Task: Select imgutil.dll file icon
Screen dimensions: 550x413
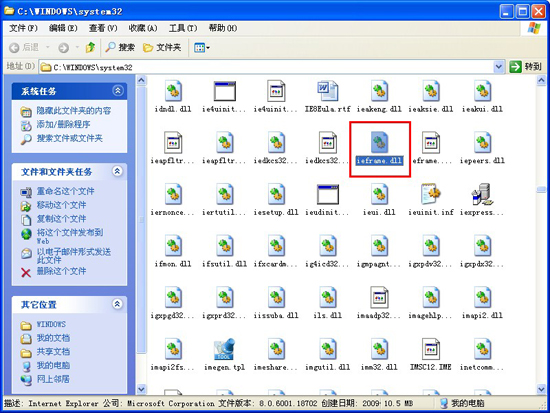Action: click(x=328, y=349)
